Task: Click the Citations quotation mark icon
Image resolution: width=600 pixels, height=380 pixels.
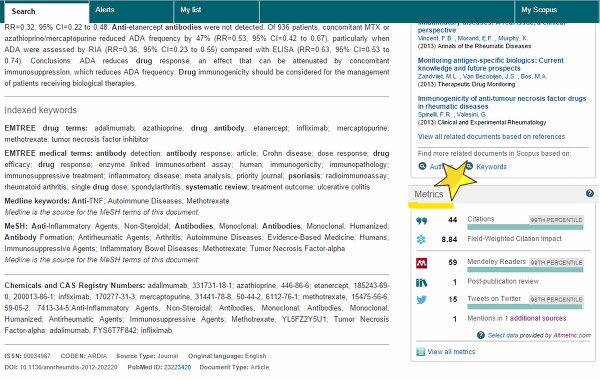Action: click(421, 221)
